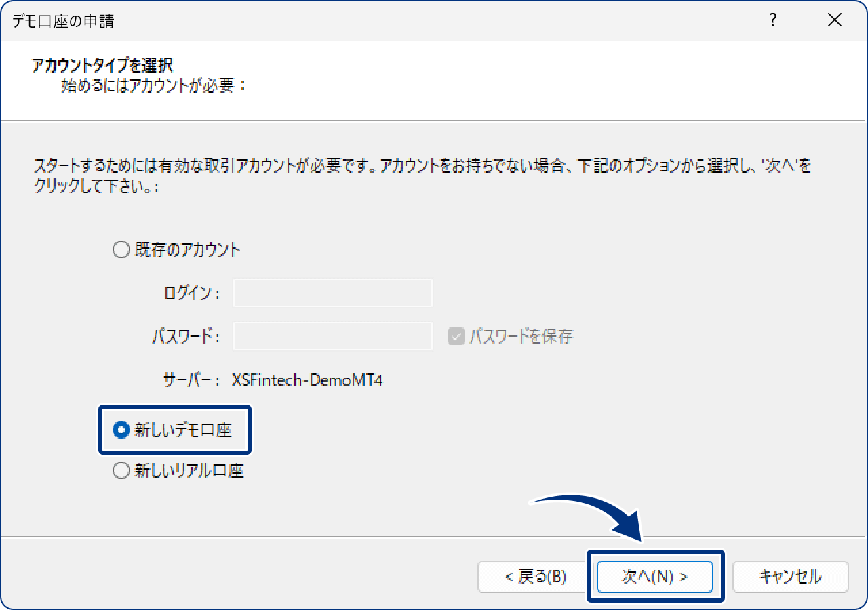
Task: Select the 新しいデモ口座 radio button
Action: point(122,430)
